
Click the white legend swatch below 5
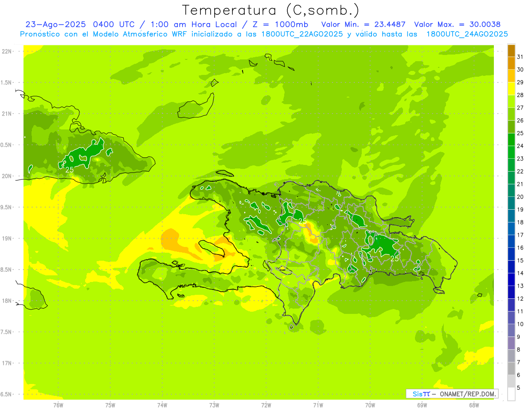[511, 394]
